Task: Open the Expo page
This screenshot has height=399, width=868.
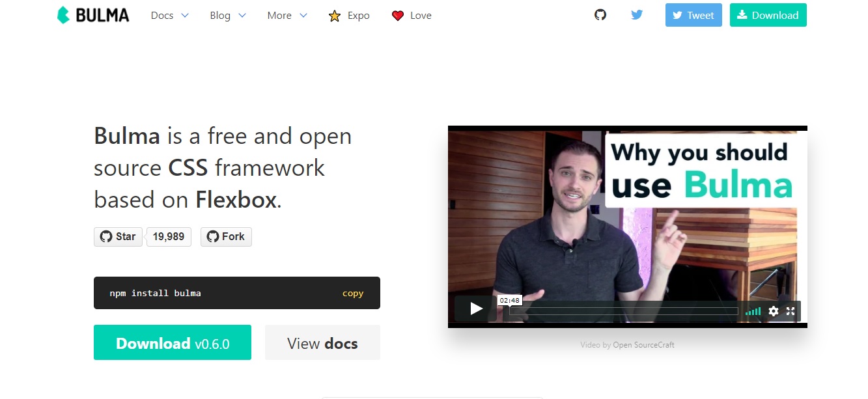Action: click(350, 16)
